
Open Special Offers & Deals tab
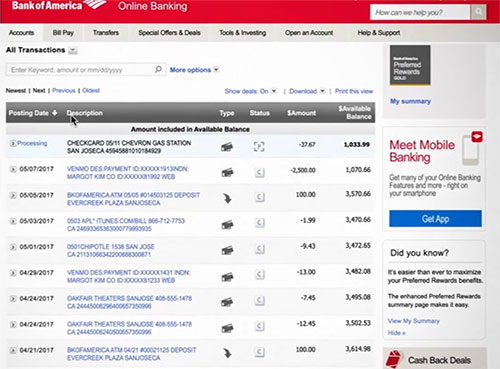coord(169,33)
